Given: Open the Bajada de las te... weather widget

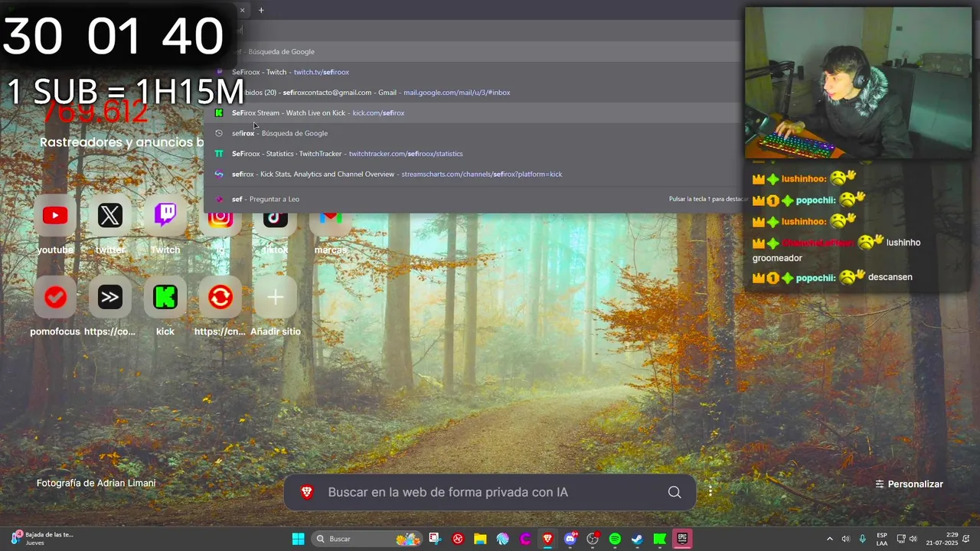Looking at the screenshot, I should click(42, 539).
